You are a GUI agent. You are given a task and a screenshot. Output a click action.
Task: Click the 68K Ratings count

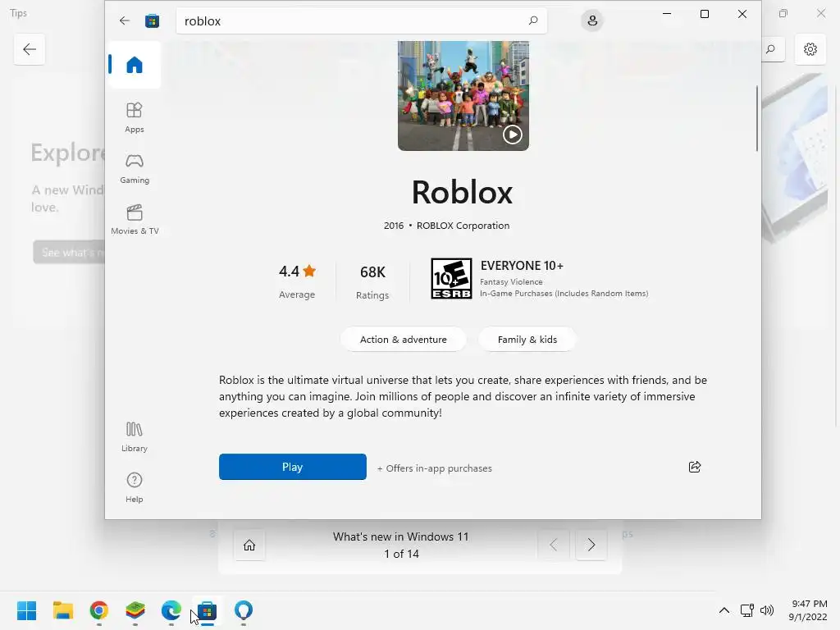coord(372,282)
